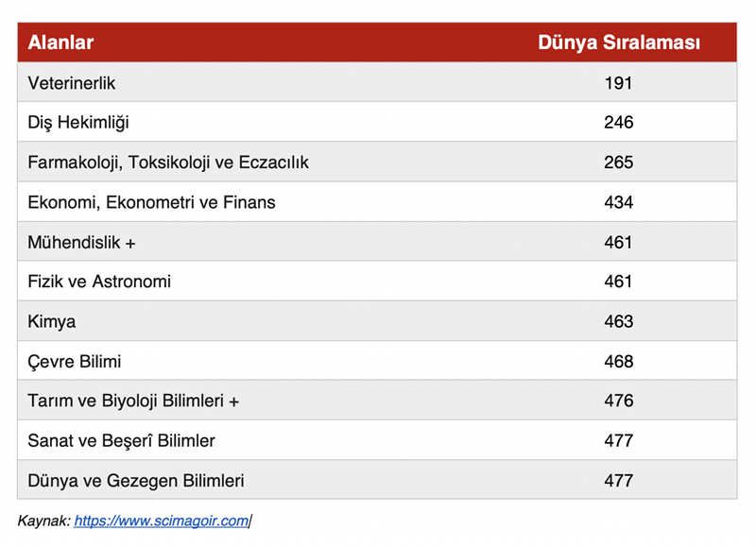Select the ranking value 434

click(618, 202)
